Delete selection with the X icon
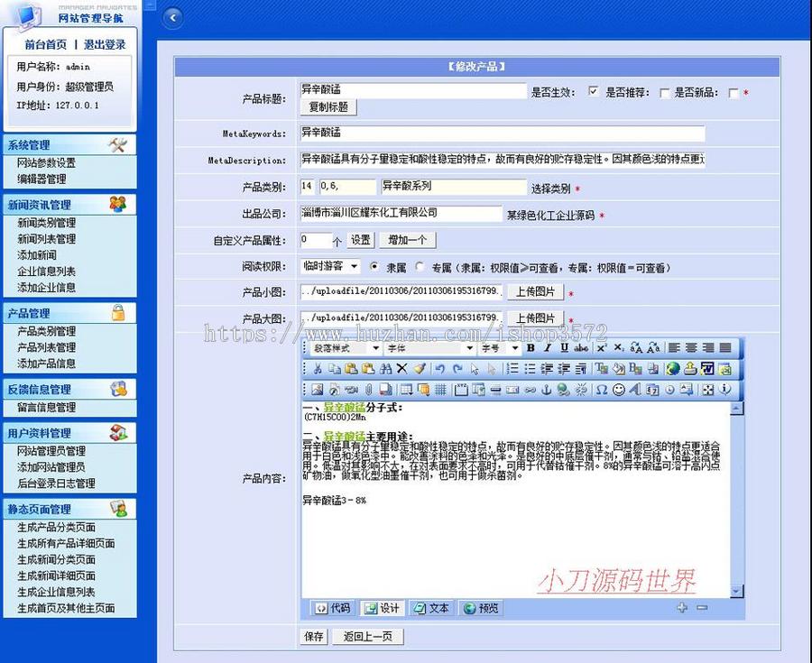Viewport: 812px width, 663px height. 401,369
